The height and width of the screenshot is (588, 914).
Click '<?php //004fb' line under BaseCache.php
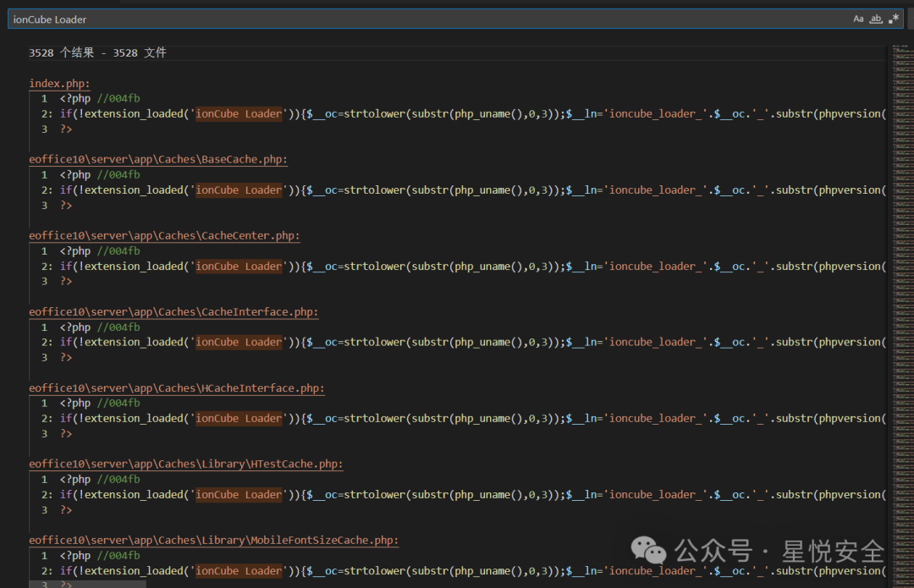point(100,175)
